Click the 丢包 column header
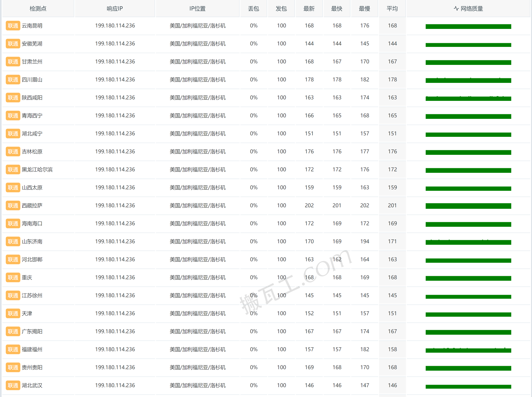 coord(253,9)
